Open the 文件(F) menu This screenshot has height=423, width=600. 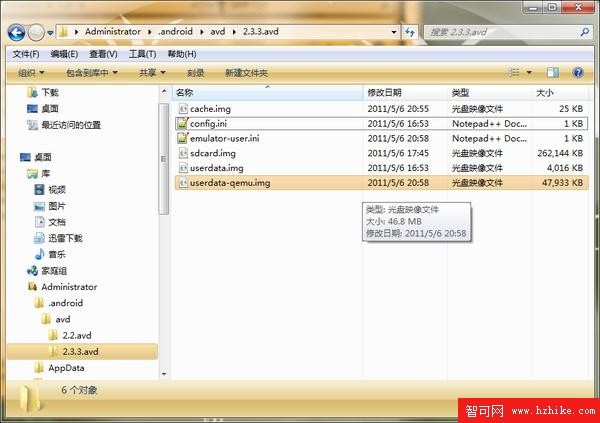(x=26, y=54)
